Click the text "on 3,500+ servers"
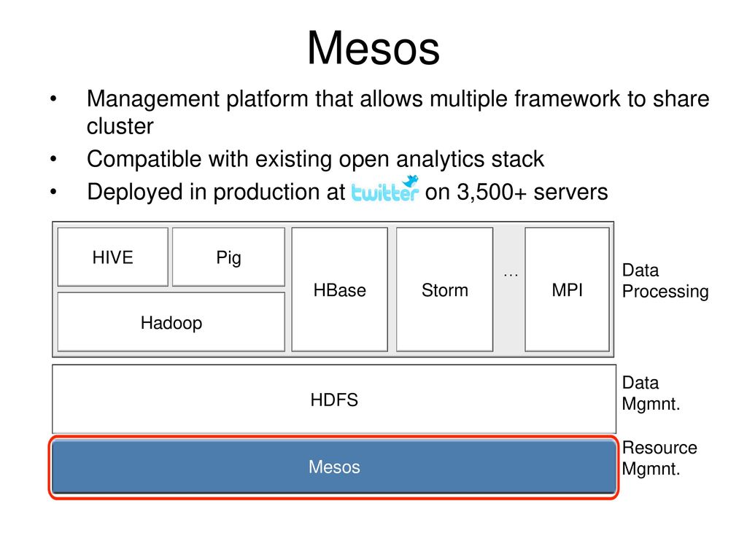The height and width of the screenshot is (560, 747). coord(516,192)
